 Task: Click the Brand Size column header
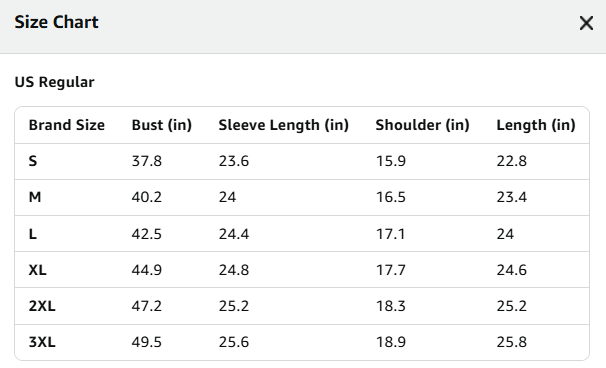point(66,125)
